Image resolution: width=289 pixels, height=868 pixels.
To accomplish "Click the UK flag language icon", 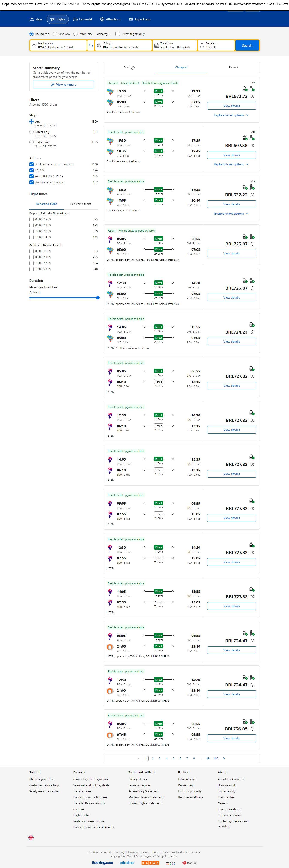I will point(31,838).
